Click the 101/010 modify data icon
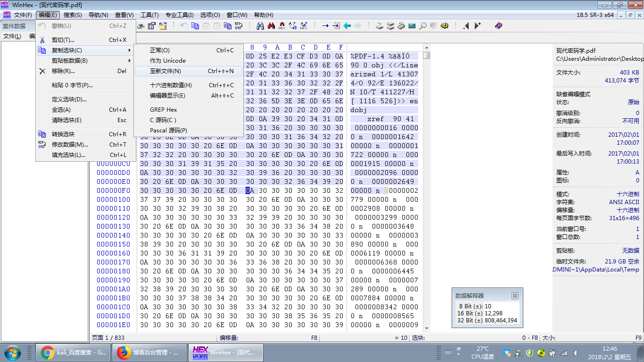 pos(239,26)
